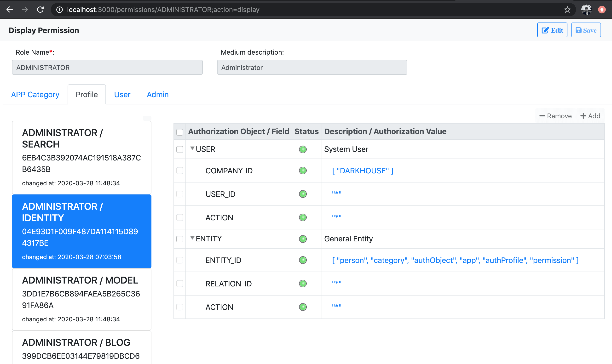Screen dimensions: 612x364
Task: Open the APP Category tab
Action: coord(35,94)
